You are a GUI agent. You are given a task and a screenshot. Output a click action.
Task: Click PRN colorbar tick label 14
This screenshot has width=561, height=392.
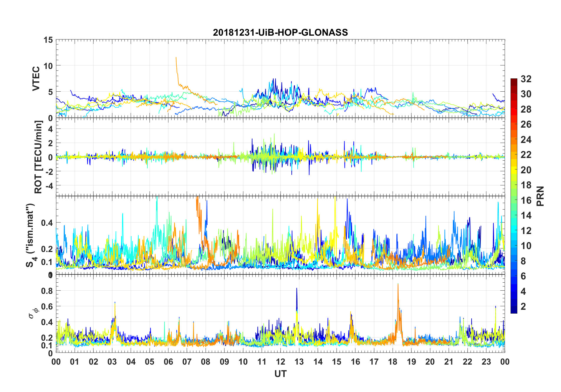(x=526, y=215)
